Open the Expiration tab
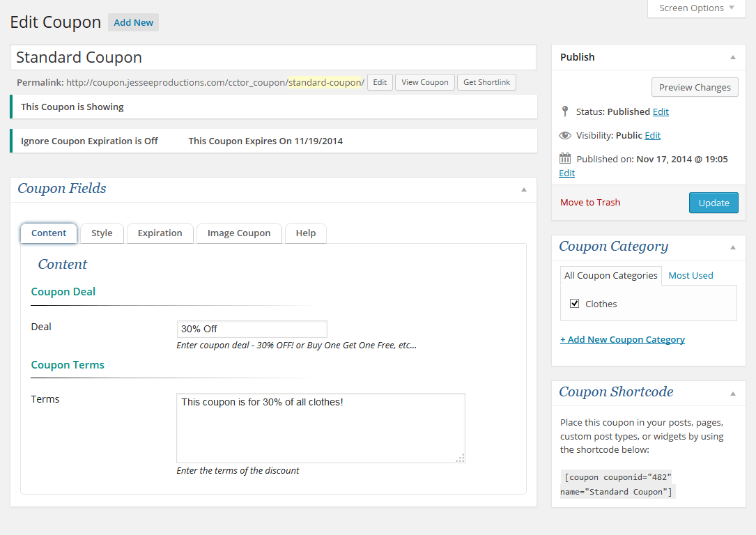 click(160, 233)
